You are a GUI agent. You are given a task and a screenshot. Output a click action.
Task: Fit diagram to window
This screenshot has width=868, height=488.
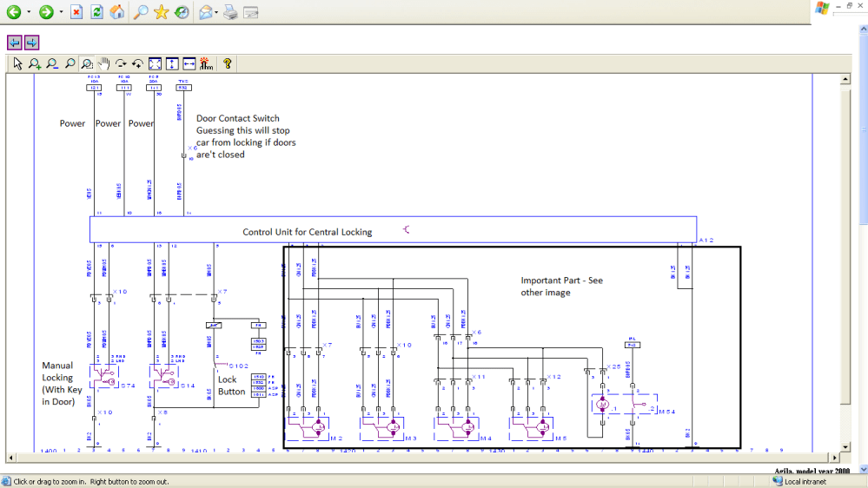(x=155, y=63)
